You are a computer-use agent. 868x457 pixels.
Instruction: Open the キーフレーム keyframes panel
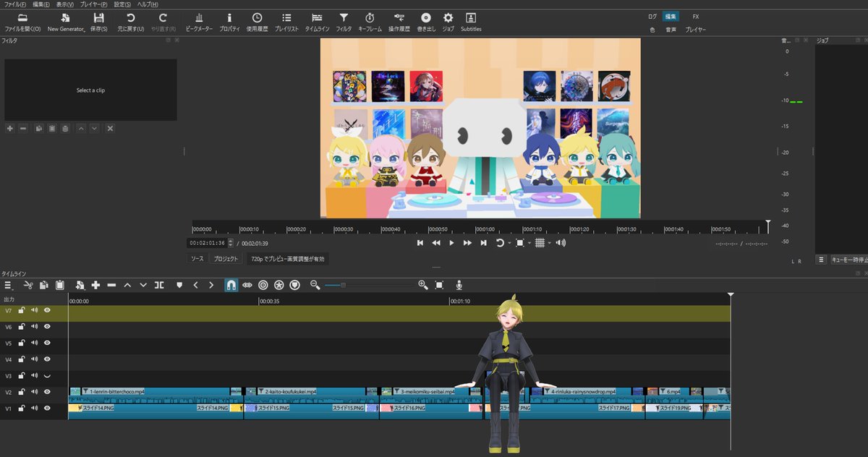tap(370, 21)
